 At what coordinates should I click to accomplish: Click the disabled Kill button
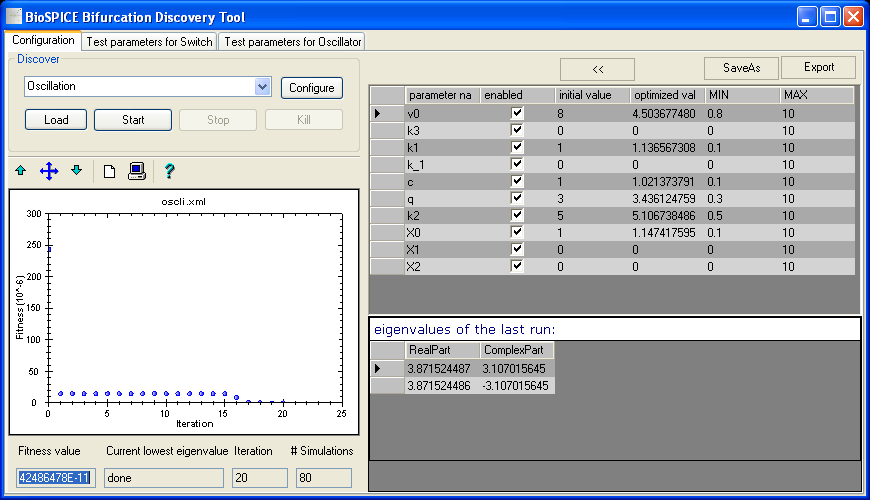pos(304,120)
